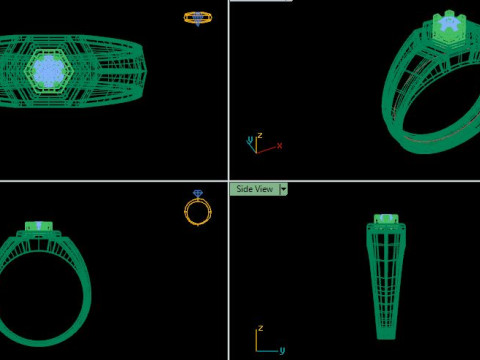Viewport: 480px width, 360px height.
Task: Open the Side View viewport label
Action: 255,189
